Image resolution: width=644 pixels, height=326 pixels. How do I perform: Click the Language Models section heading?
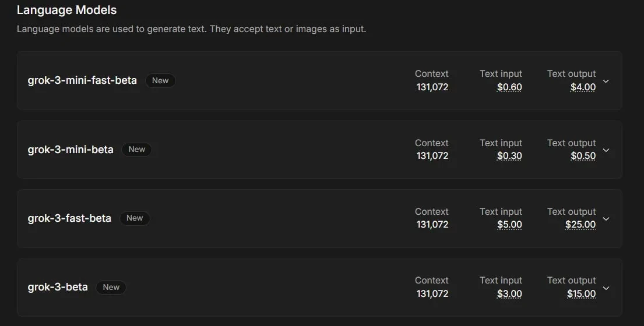[x=66, y=10]
